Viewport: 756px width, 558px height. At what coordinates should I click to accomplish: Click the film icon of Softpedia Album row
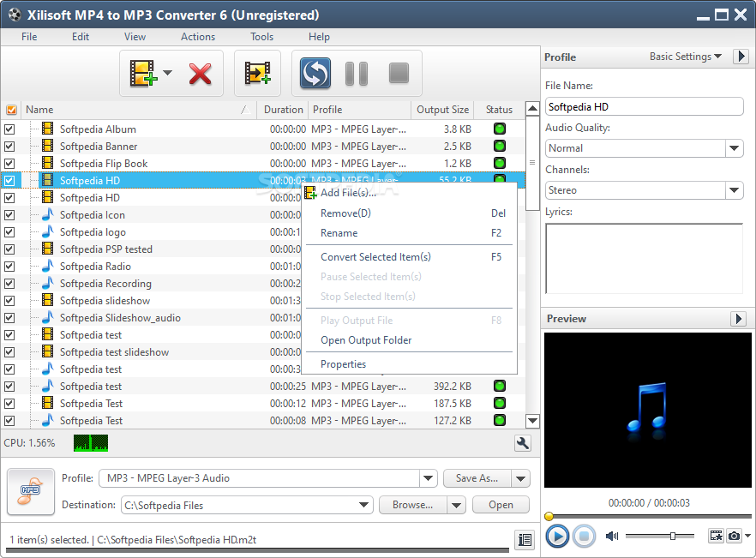click(47, 129)
